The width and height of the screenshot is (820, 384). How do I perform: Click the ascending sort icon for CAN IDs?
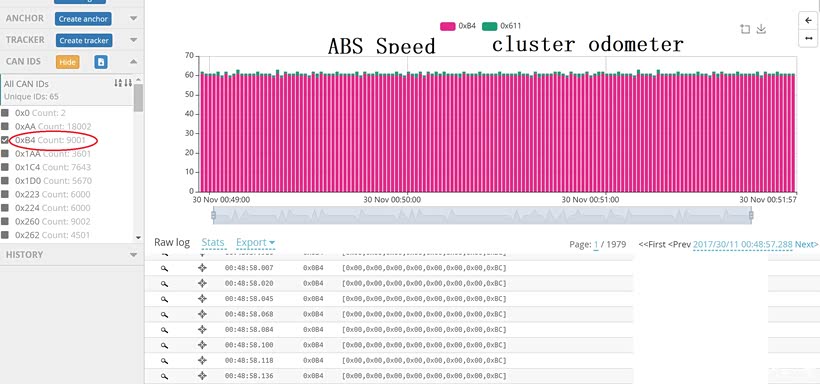point(118,83)
